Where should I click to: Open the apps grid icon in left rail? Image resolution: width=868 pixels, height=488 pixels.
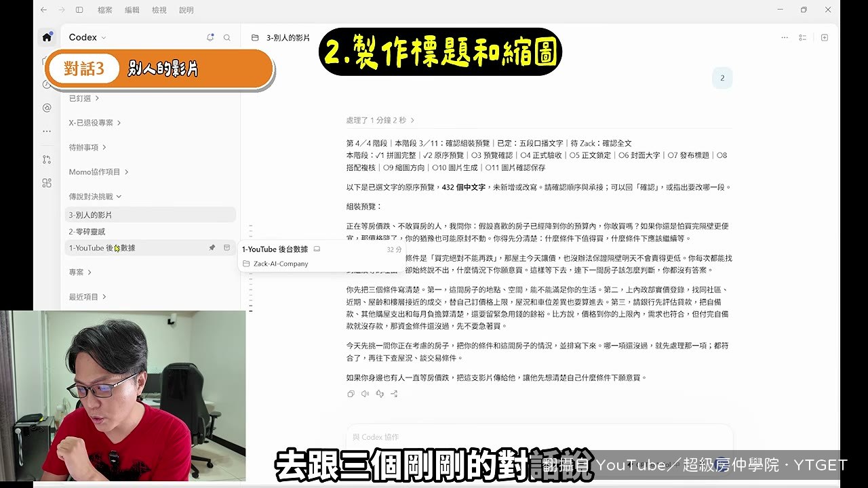click(47, 183)
